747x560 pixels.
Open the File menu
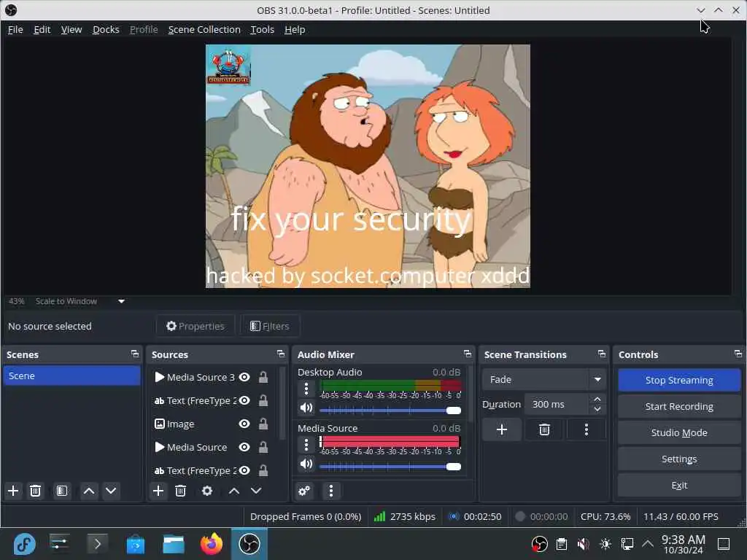point(15,29)
